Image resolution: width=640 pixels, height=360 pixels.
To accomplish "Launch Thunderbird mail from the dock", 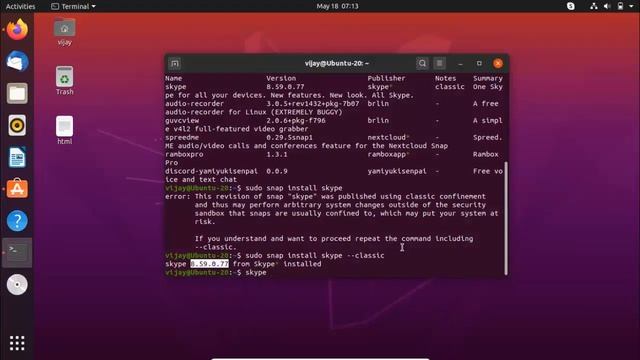I will tap(17, 62).
